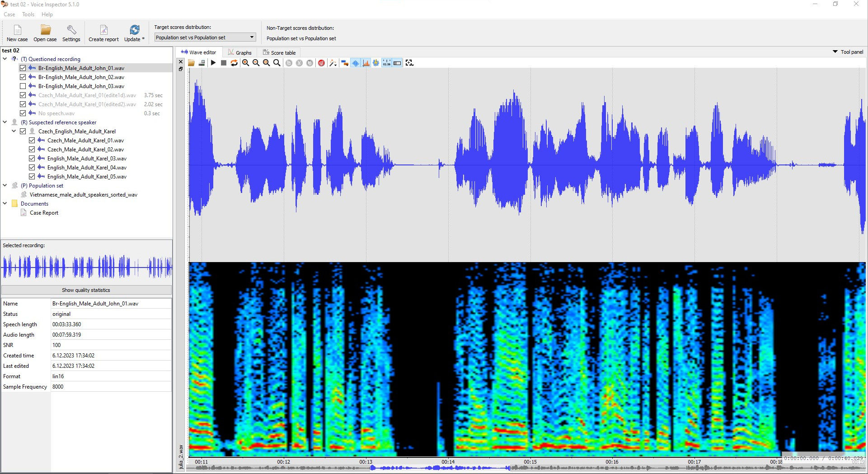The width and height of the screenshot is (868, 474).
Task: Click the Zoom In magnifier icon
Action: [x=245, y=63]
